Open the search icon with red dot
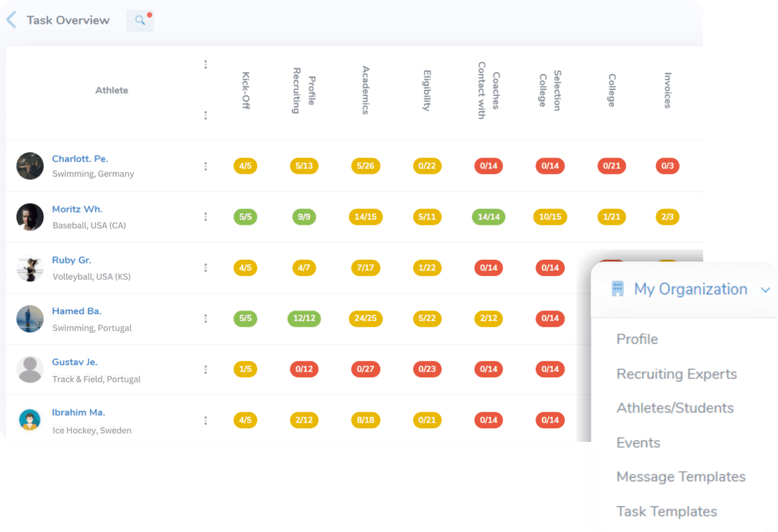Screen dimensions: 778x532 [x=140, y=20]
